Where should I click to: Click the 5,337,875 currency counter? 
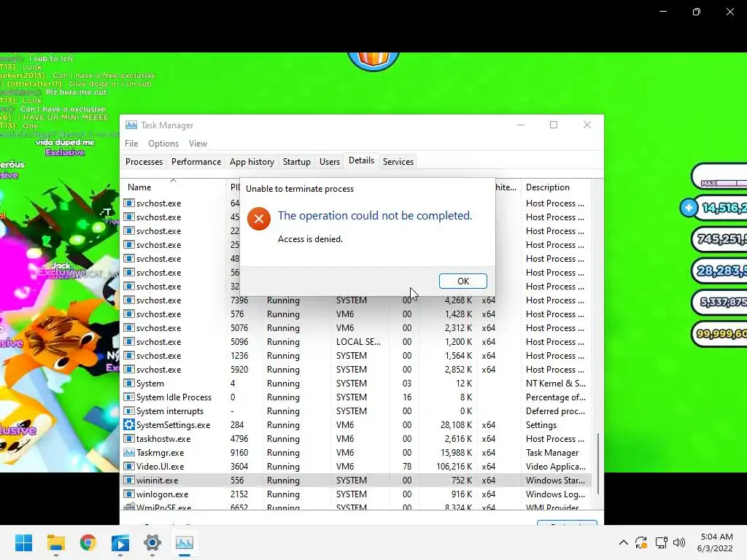719,303
